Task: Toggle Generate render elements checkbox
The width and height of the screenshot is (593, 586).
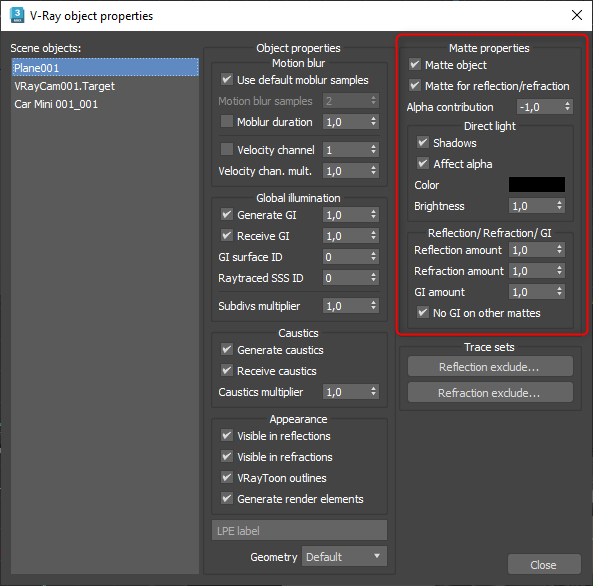Action: point(227,498)
